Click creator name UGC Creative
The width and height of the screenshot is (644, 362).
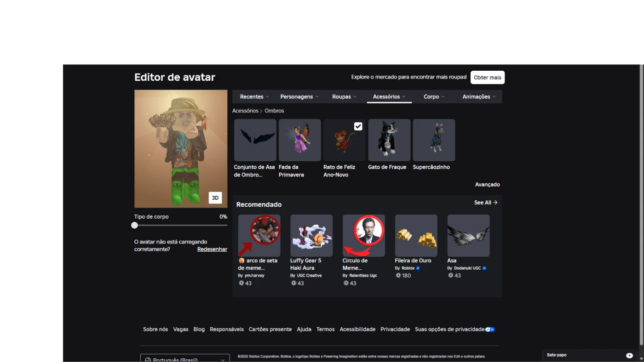point(309,276)
